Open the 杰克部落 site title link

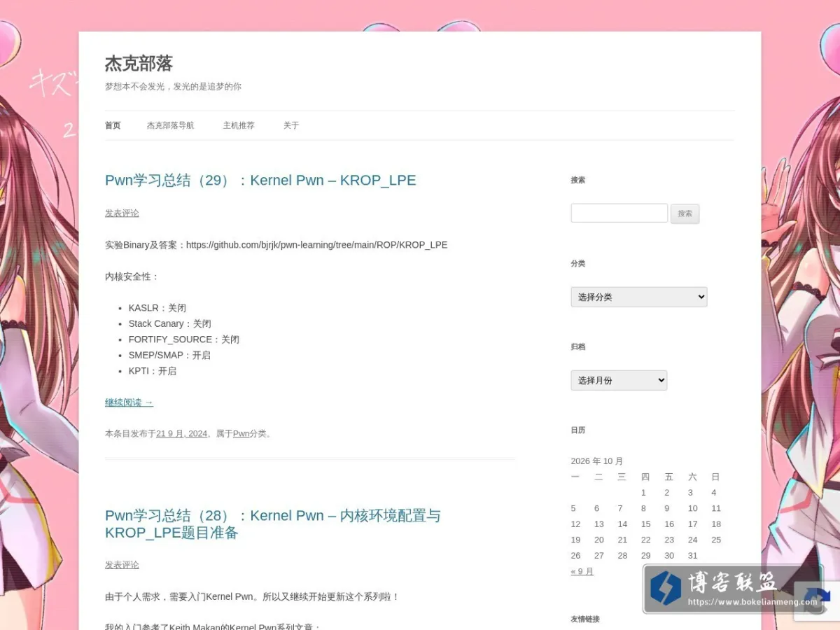pos(139,64)
